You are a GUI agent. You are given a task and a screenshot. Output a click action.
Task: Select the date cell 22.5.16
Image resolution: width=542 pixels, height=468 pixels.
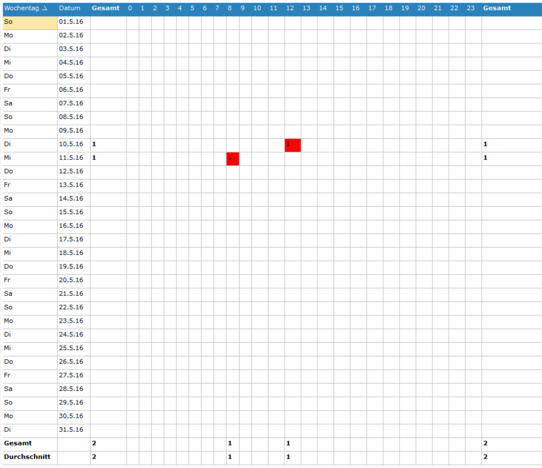pyautogui.click(x=71, y=307)
